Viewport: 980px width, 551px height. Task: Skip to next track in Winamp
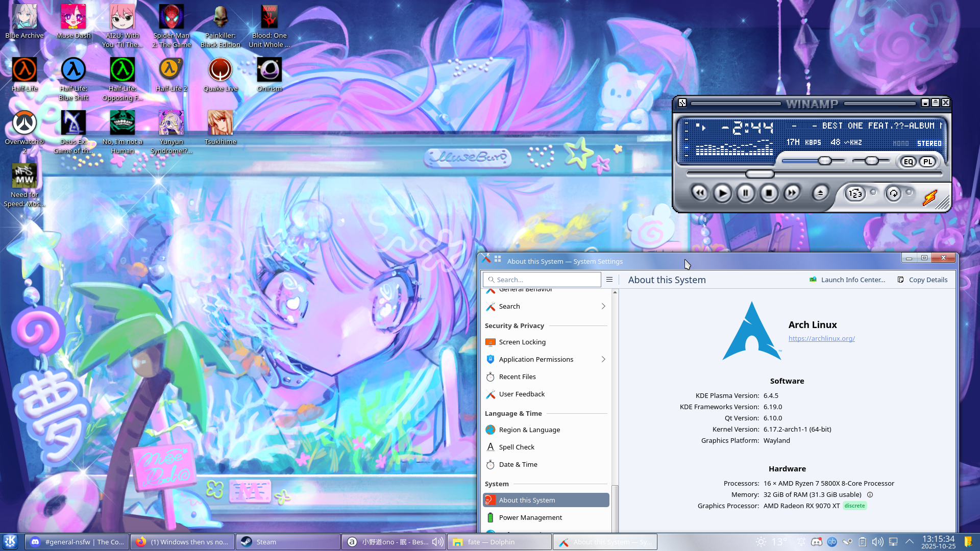pyautogui.click(x=792, y=193)
